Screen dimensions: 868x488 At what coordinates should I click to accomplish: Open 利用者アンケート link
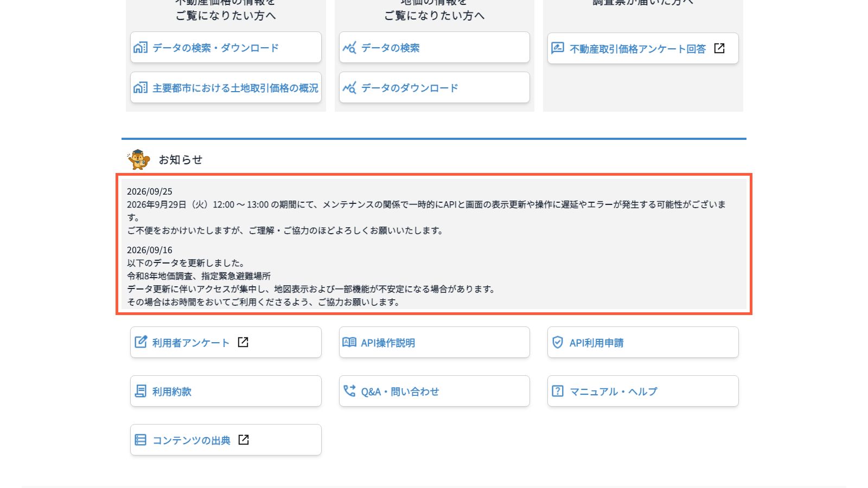click(226, 342)
